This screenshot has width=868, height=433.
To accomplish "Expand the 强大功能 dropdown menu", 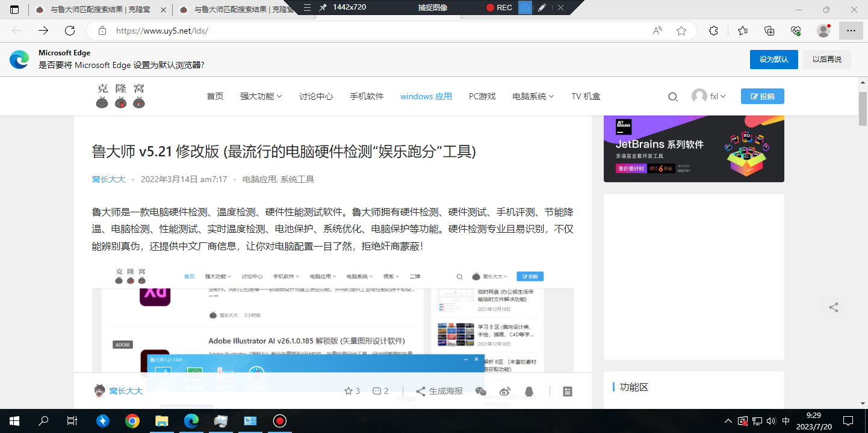I will [x=261, y=96].
